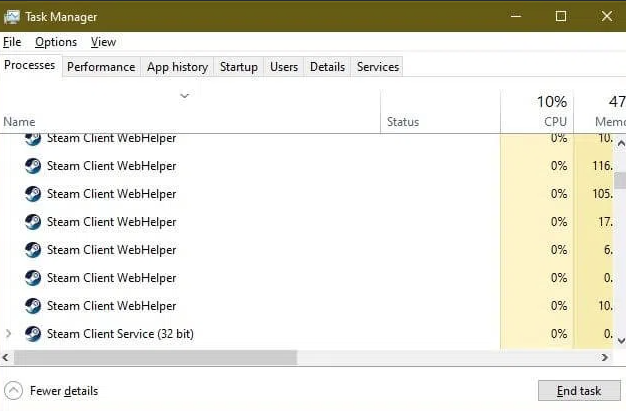
Task: Click the sort chevron above Name column
Action: point(184,96)
